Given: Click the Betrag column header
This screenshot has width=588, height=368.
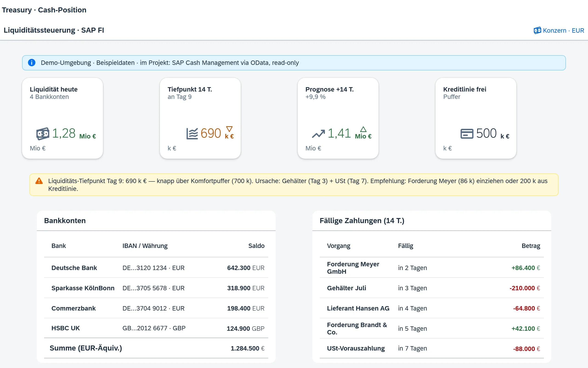Looking at the screenshot, I should 531,246.
